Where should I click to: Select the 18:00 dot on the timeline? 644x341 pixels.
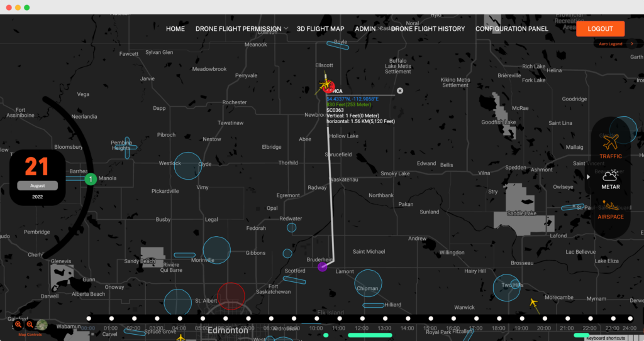[499, 318]
